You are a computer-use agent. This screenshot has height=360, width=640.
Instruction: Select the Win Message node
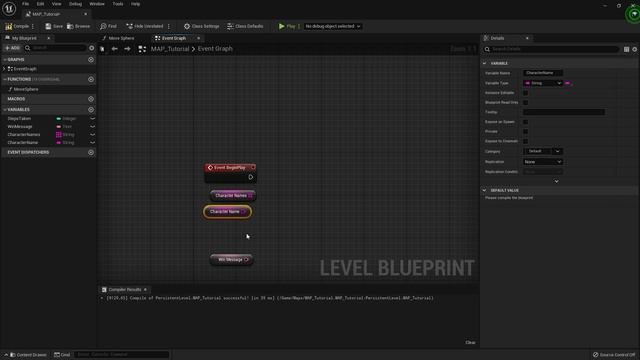231,260
